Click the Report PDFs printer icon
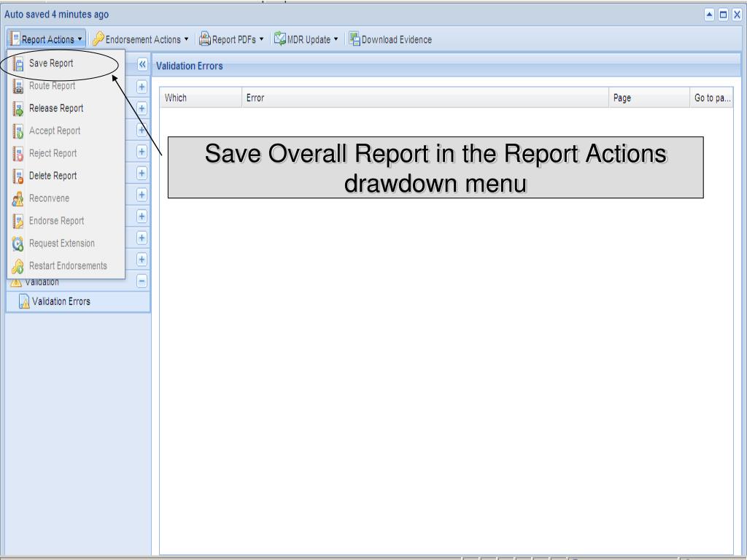Viewport: 747px width, 560px height. coord(205,39)
